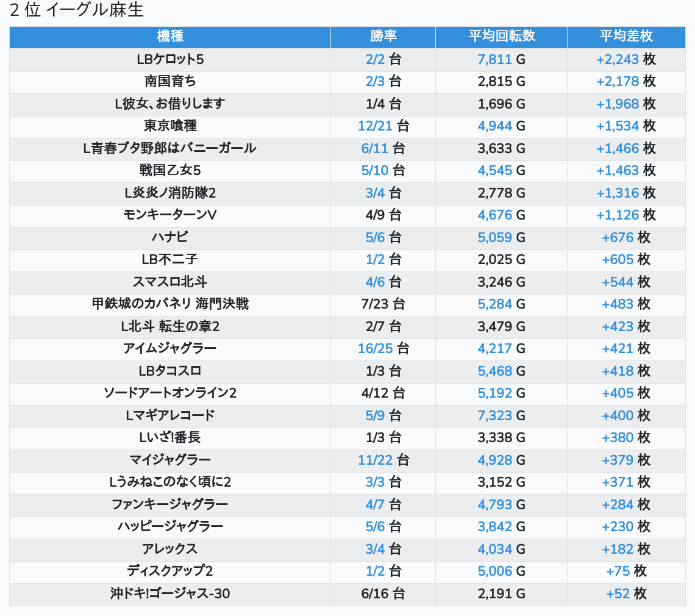Select the ファンキージャグラー machine name
Screen dimensions: 695x616
click(x=169, y=504)
